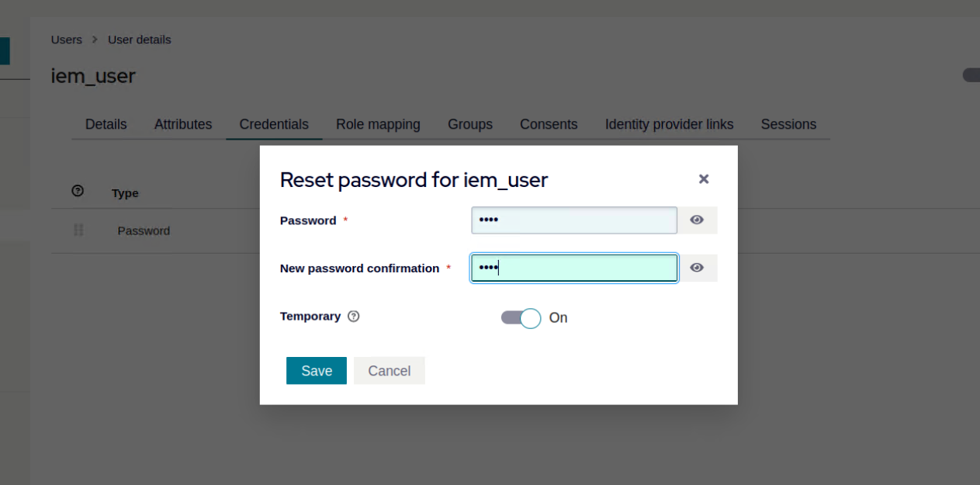This screenshot has width=980, height=485.
Task: Cancel the password reset
Action: [389, 371]
